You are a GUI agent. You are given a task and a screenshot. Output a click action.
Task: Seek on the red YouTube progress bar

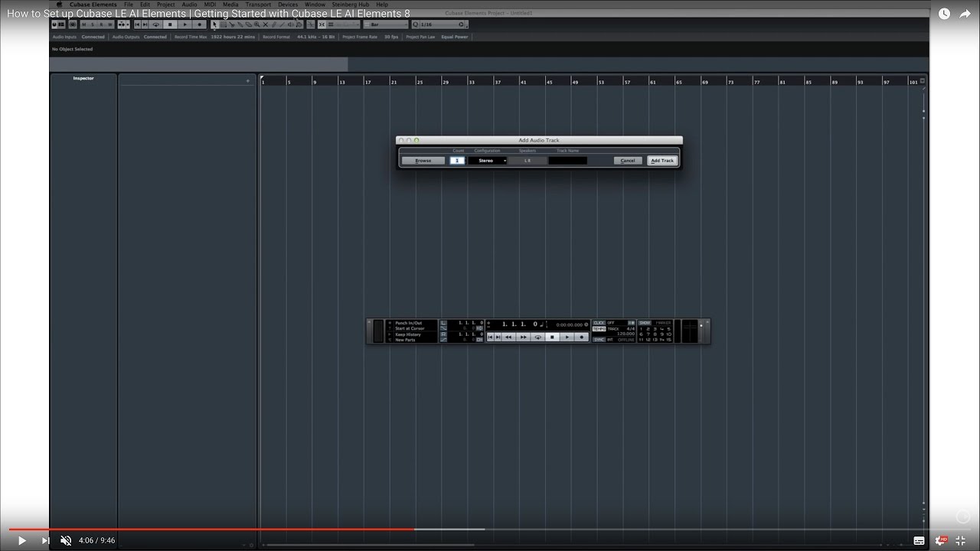click(x=211, y=529)
